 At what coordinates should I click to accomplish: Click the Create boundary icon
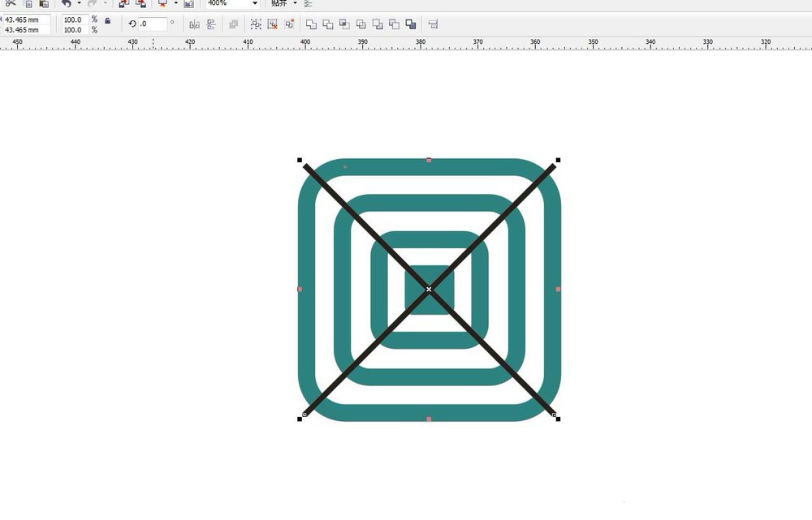411,24
